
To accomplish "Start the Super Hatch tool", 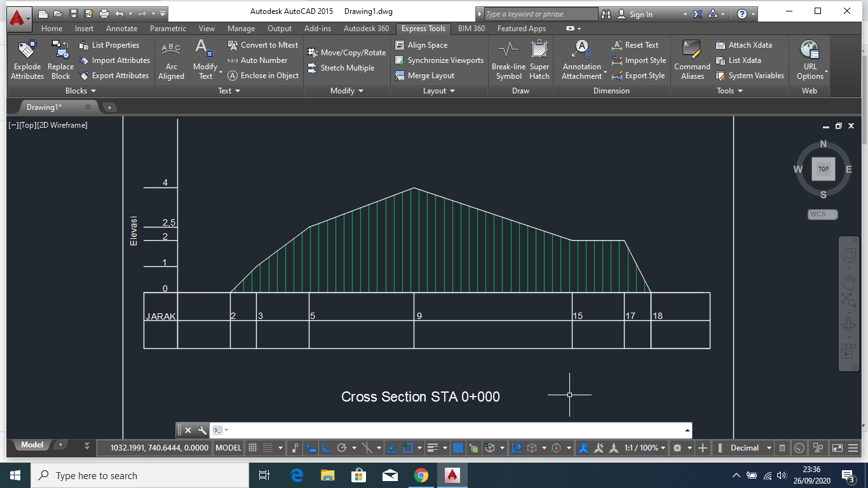I will 539,60.
